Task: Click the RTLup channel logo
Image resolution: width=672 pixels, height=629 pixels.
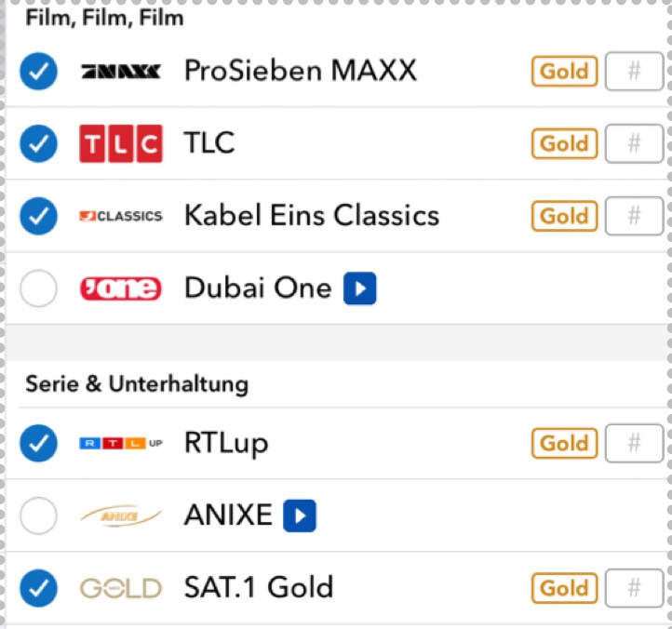Action: click(x=121, y=443)
